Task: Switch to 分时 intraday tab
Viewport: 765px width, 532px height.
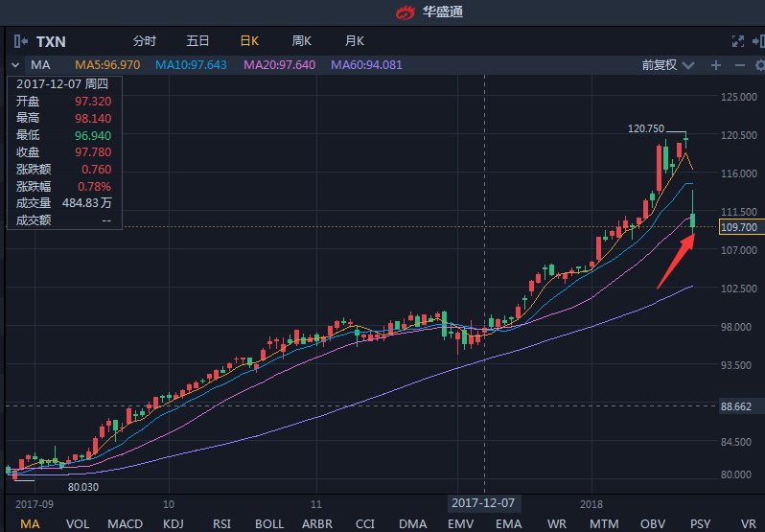Action: pyautogui.click(x=144, y=41)
